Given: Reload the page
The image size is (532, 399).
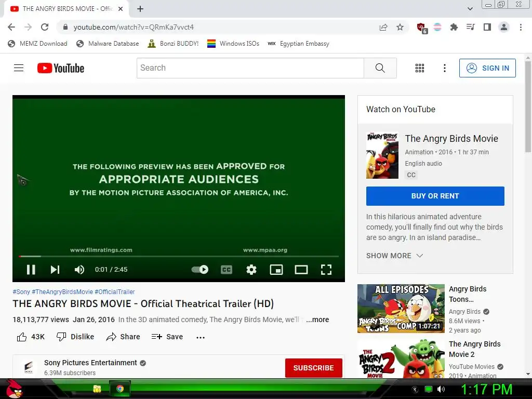Looking at the screenshot, I should tap(45, 27).
